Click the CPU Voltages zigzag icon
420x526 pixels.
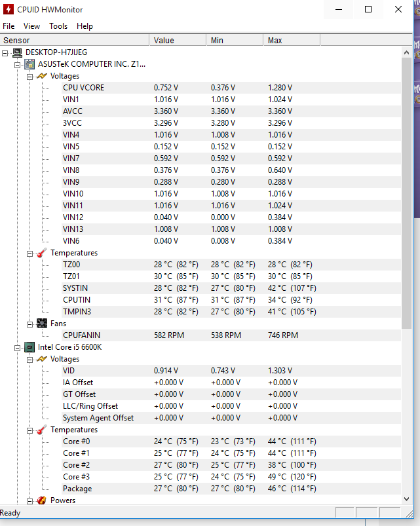42,359
